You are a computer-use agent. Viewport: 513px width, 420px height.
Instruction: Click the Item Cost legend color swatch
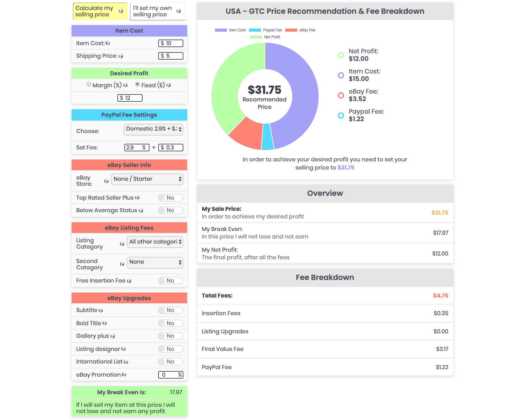(221, 30)
